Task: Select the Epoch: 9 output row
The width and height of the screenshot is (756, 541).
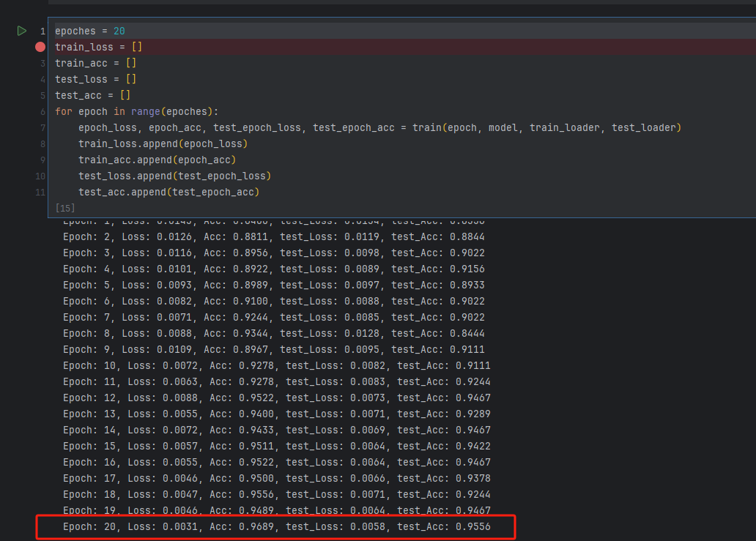Action: (274, 350)
